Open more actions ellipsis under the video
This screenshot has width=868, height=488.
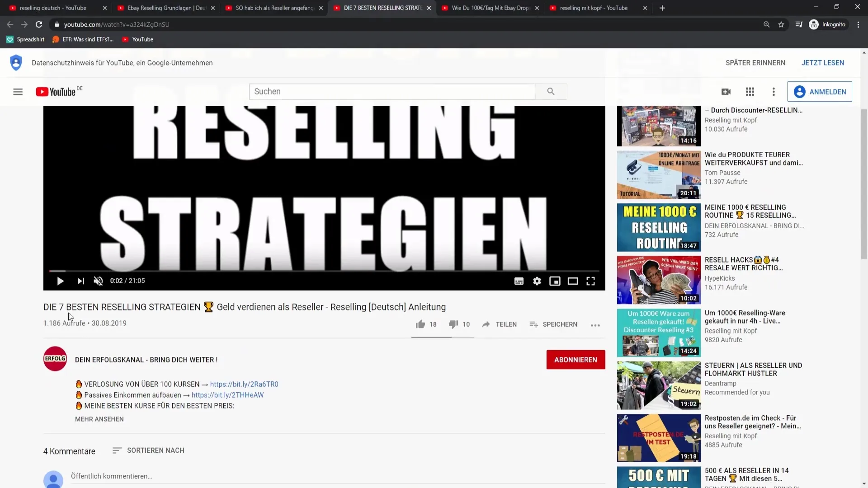(595, 325)
